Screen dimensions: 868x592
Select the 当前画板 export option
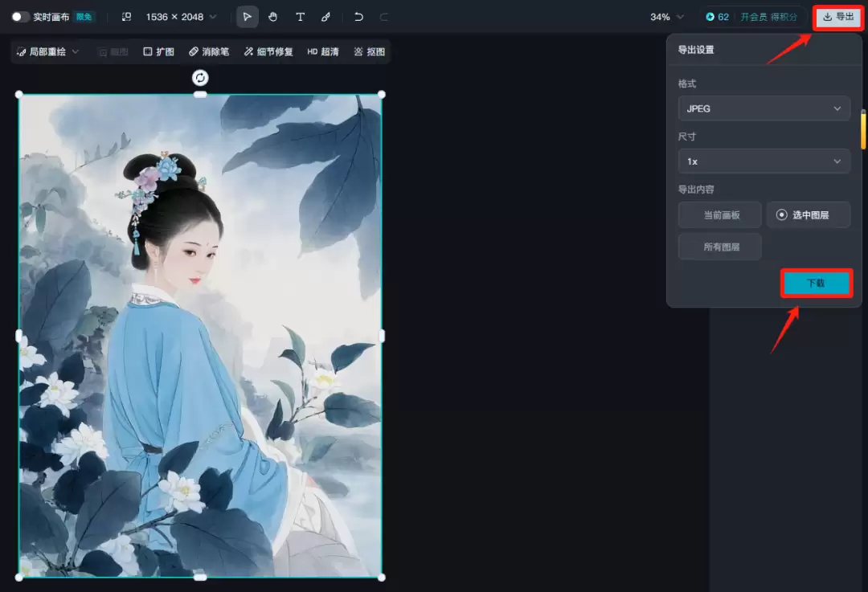pos(719,214)
